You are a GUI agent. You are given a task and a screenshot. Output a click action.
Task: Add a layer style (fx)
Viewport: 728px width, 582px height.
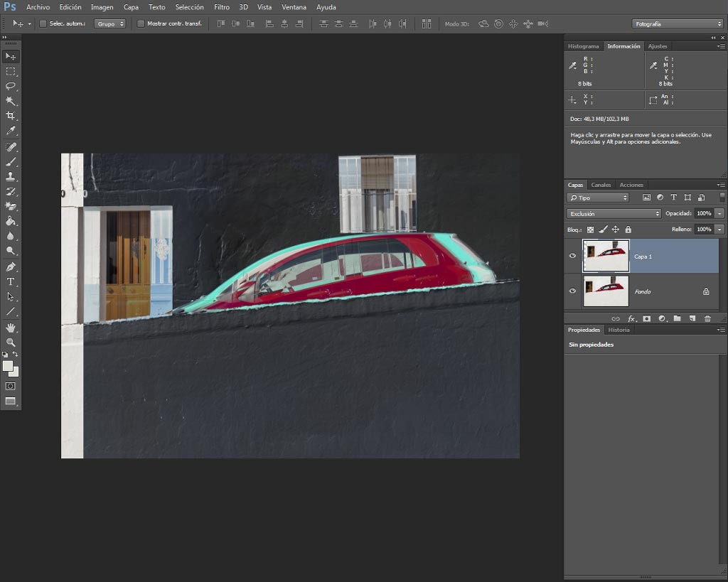click(x=631, y=318)
